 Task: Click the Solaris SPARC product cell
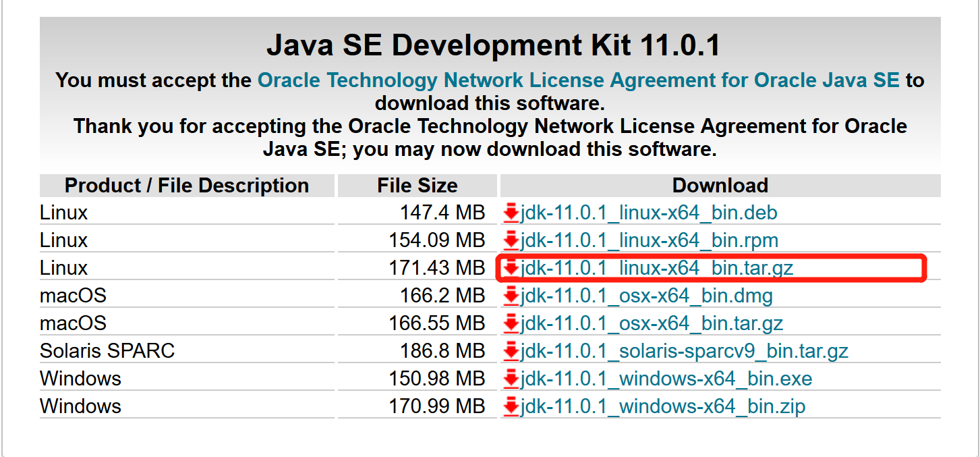[187, 352]
